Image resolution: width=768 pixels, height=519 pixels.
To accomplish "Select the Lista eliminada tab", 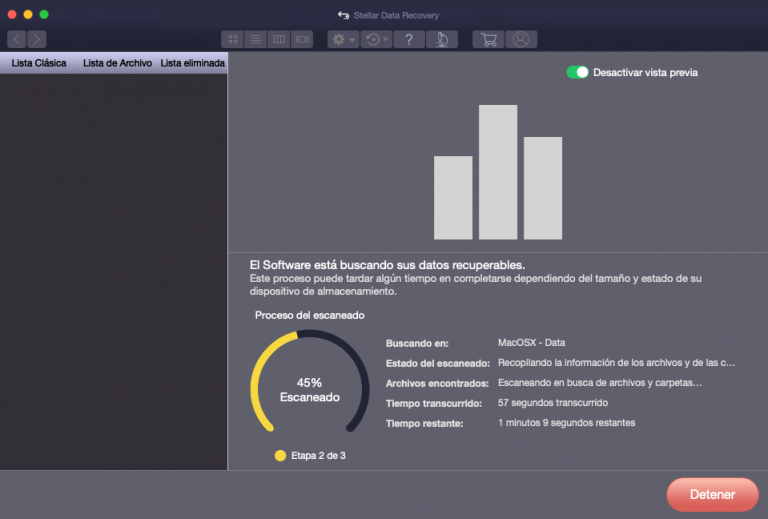I will tap(192, 63).
